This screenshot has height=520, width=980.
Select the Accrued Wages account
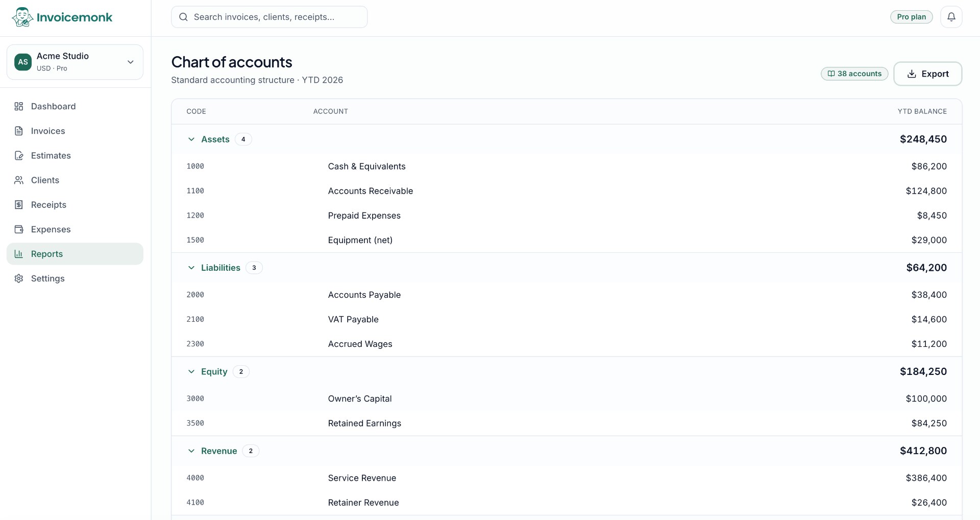[567, 343]
